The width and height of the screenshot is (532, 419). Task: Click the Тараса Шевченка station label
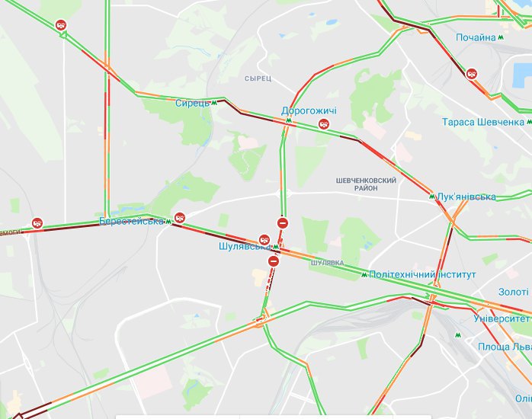pyautogui.click(x=483, y=122)
